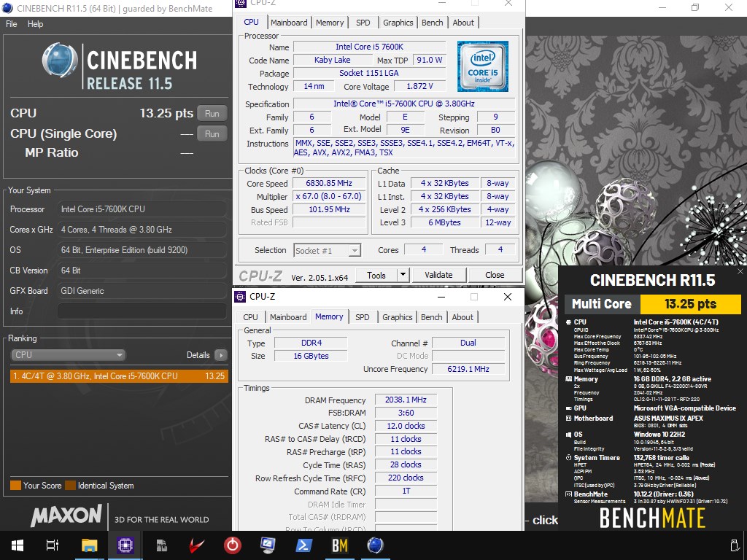
Task: Open Mainboard tab in lower CPU-Z window
Action: [288, 317]
